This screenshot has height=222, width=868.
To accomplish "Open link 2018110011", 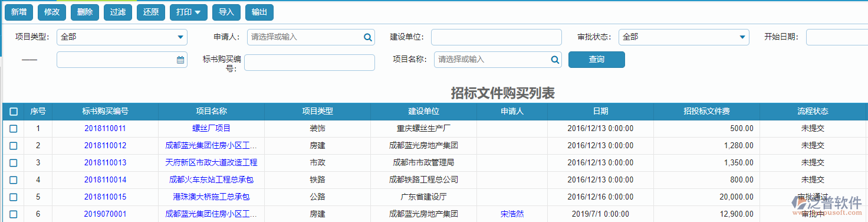I will click(x=106, y=128).
